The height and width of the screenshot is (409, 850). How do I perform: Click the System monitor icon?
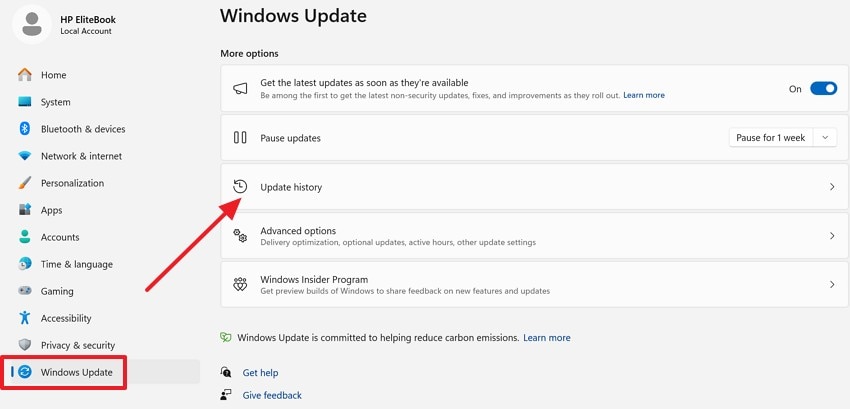24,102
